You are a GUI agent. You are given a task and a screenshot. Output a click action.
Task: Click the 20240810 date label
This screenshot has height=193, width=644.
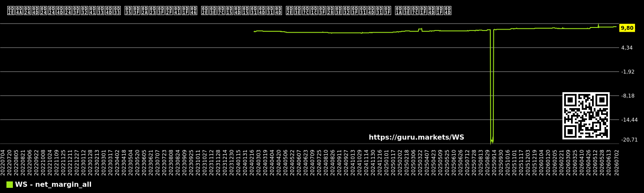coord(326,162)
